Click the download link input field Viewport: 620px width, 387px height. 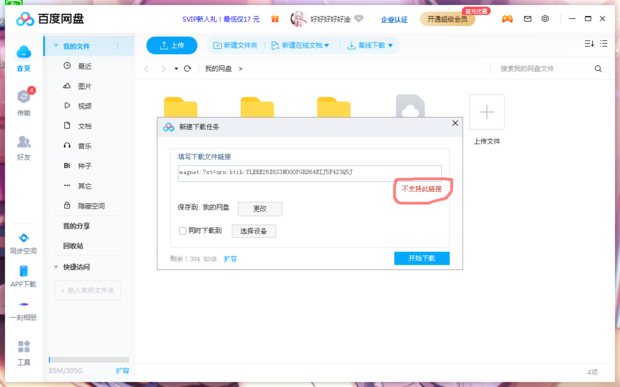pyautogui.click(x=310, y=173)
